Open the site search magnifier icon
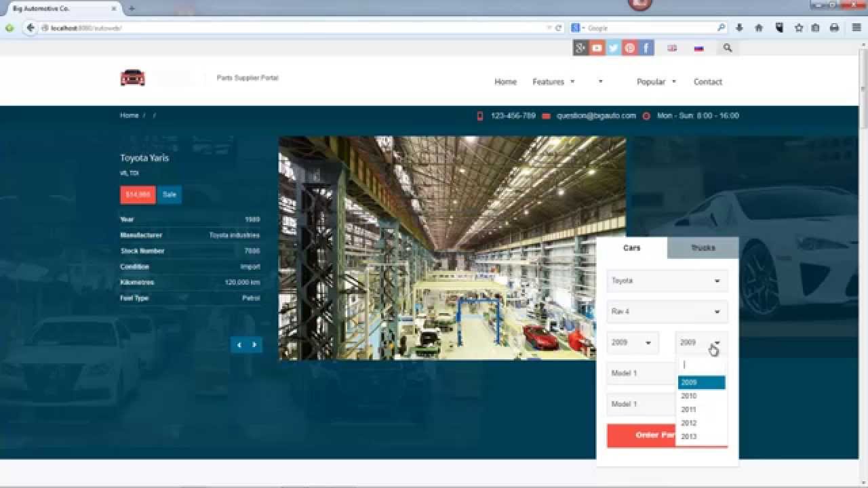868x488 pixels. (x=728, y=48)
